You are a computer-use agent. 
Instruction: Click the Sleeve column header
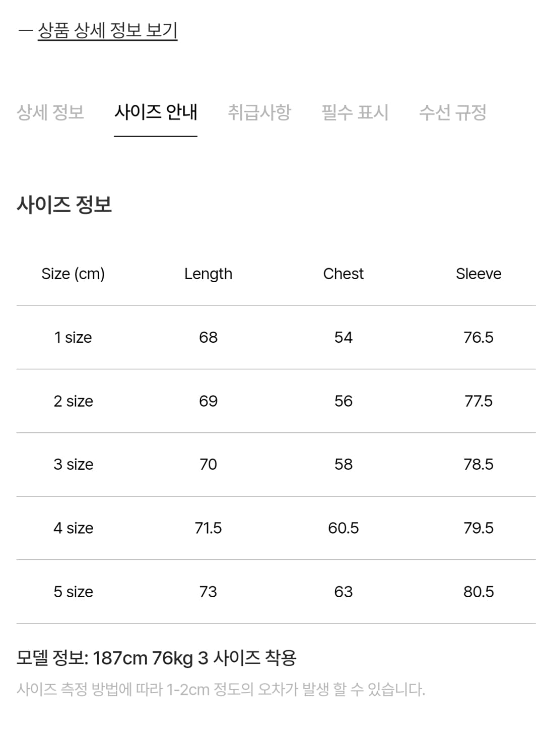point(479,274)
